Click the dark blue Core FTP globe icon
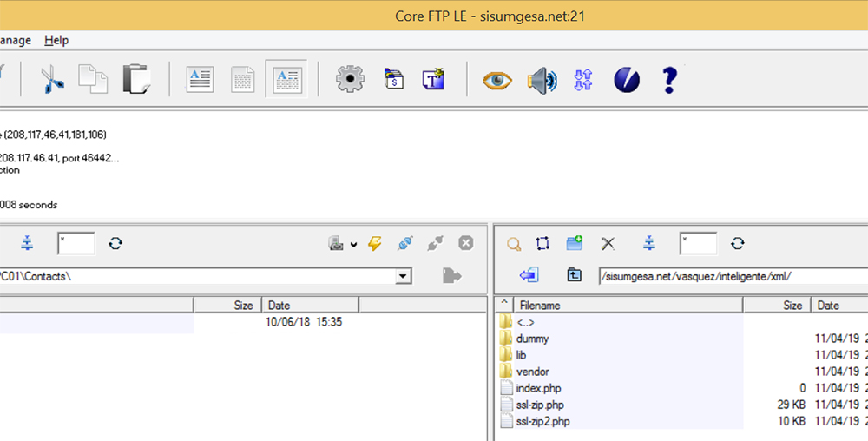This screenshot has width=868, height=441. tap(627, 80)
